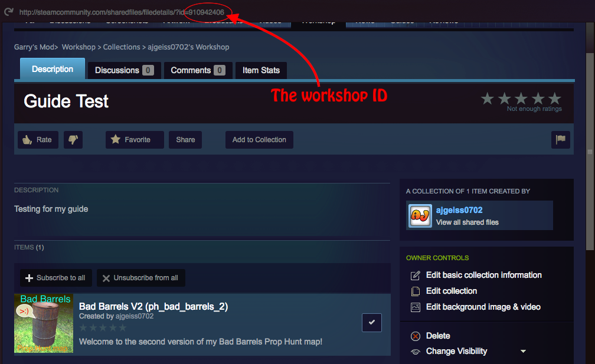This screenshot has height=364, width=595.
Task: Click Unsubscribe from all button
Action: pyautogui.click(x=140, y=278)
